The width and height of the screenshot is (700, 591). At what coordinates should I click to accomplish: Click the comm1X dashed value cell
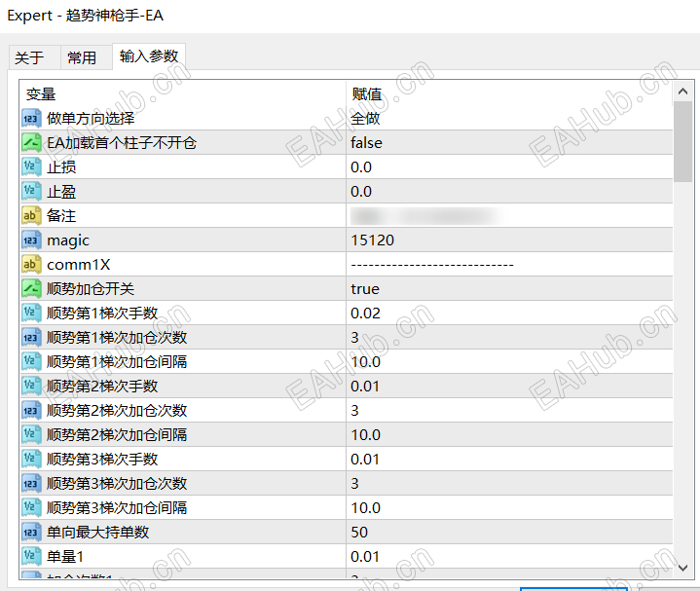509,264
